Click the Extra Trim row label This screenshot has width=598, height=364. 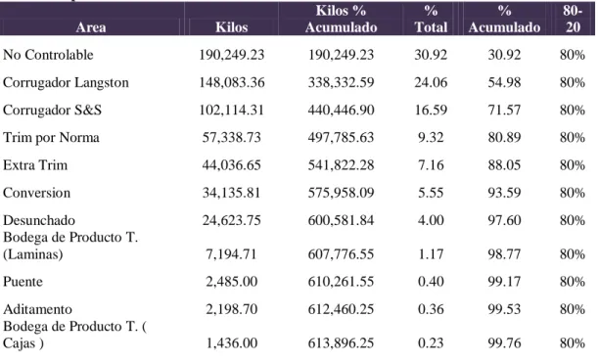(x=35, y=165)
